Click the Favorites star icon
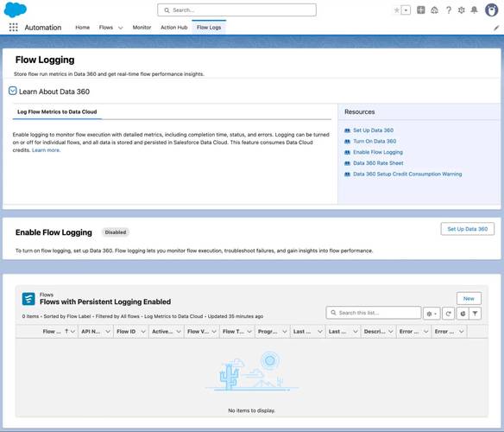Screen dimensions: 504x432 [x=397, y=10]
